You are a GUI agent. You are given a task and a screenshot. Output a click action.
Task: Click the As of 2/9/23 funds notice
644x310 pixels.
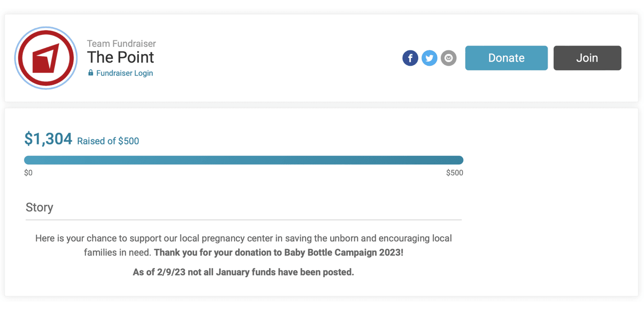243,272
